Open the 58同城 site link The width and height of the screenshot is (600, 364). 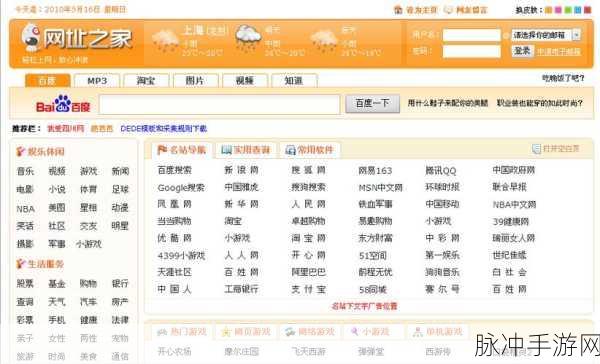point(373,289)
